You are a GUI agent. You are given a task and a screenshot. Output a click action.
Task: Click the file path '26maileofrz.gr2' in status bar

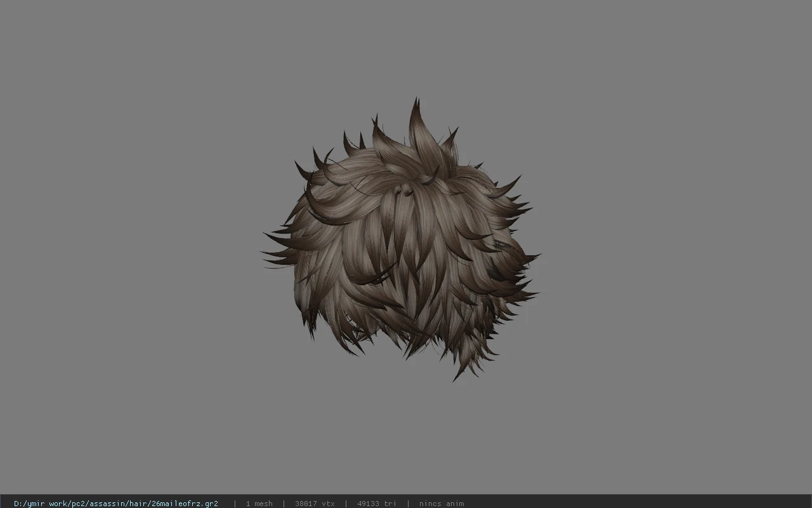click(x=116, y=504)
